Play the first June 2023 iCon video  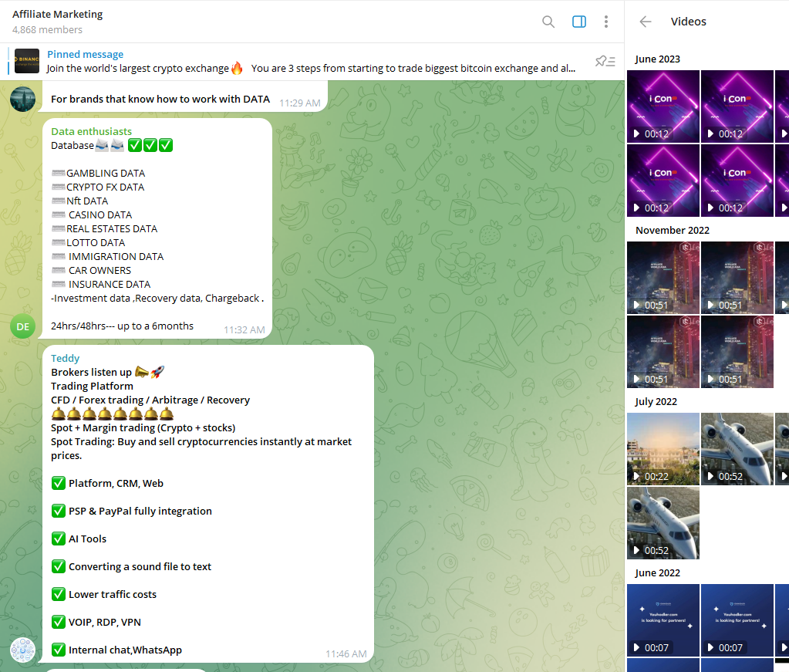663,106
